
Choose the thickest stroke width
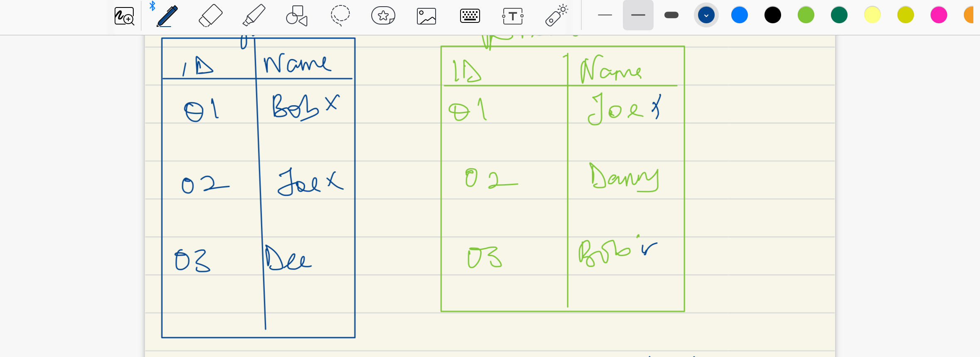coord(671,15)
